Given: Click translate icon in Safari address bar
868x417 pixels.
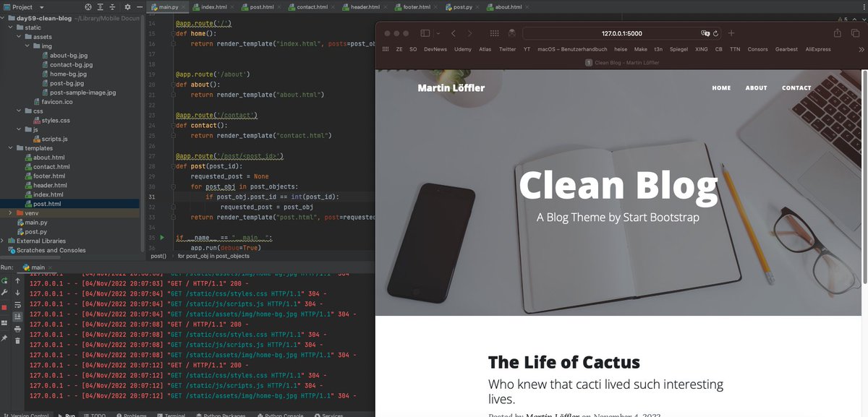Looking at the screenshot, I should pos(705,33).
